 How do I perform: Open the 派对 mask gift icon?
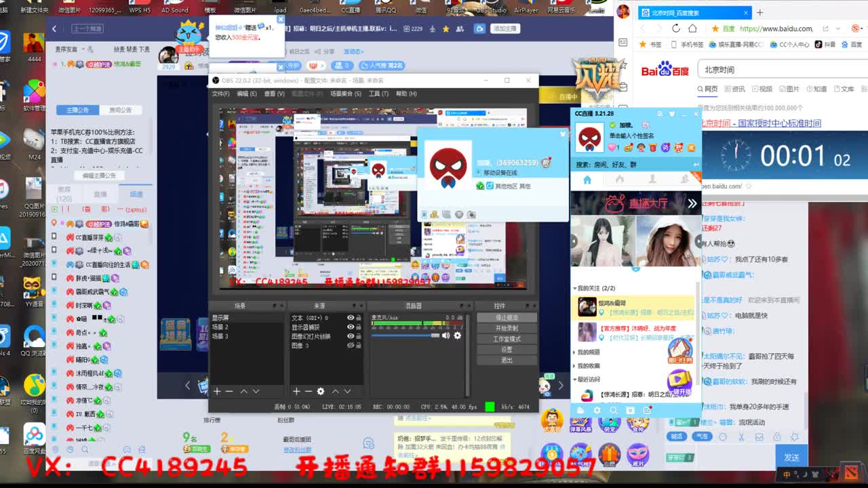tap(637, 455)
